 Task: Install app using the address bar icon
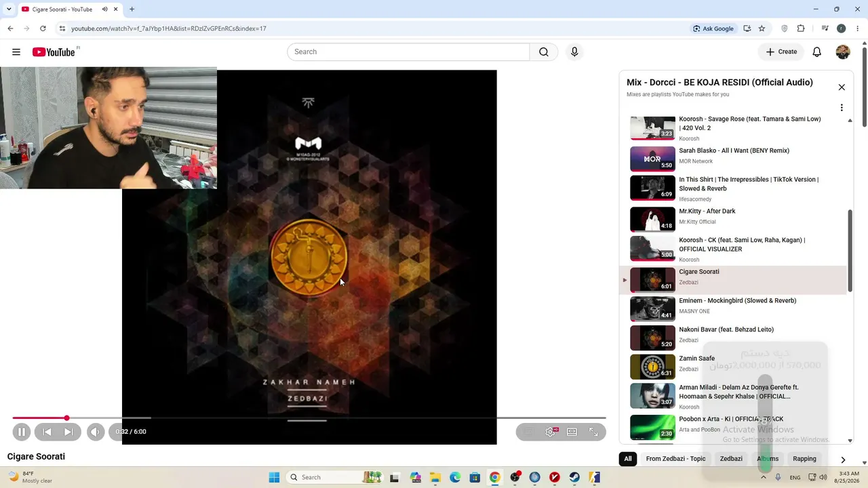[x=747, y=28]
